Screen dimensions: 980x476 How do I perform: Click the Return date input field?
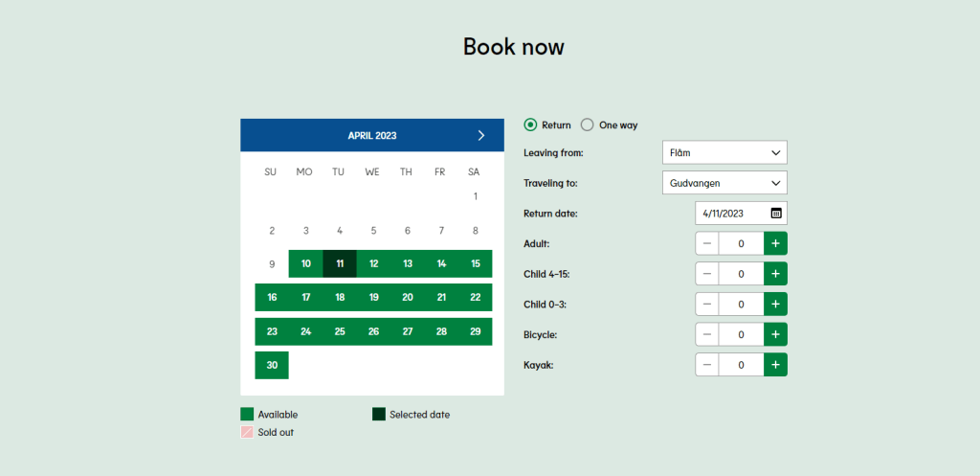point(732,213)
